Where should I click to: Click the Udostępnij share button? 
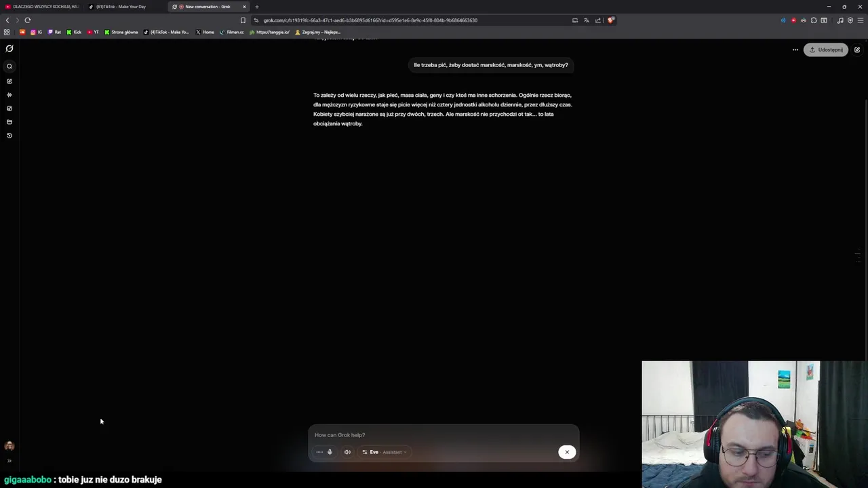pyautogui.click(x=826, y=49)
